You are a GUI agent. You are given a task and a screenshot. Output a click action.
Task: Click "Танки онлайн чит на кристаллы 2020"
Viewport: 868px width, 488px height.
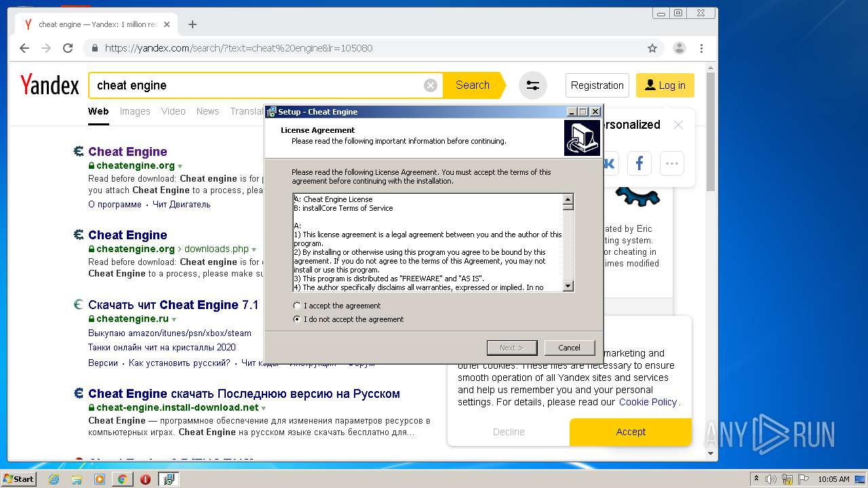162,347
